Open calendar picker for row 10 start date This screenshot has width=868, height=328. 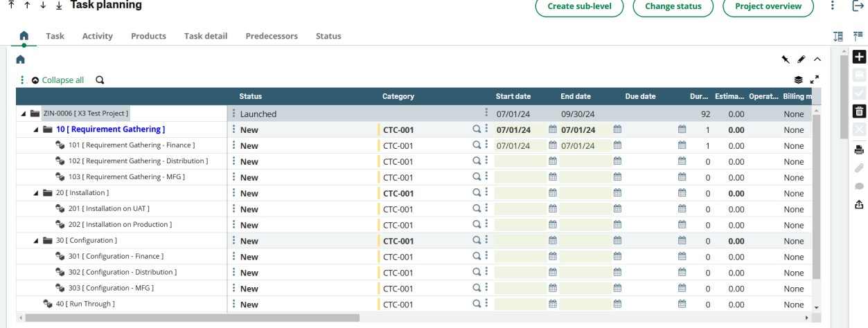(552, 129)
